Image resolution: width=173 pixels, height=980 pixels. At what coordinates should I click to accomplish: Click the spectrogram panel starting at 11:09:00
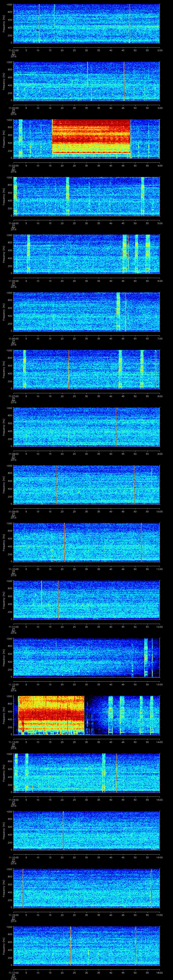point(87,485)
